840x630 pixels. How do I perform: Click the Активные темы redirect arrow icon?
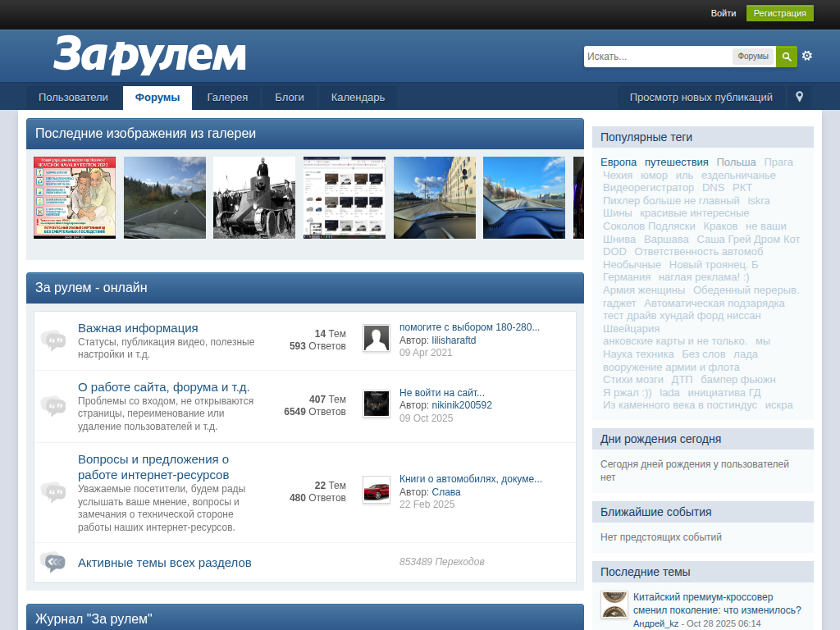53,563
